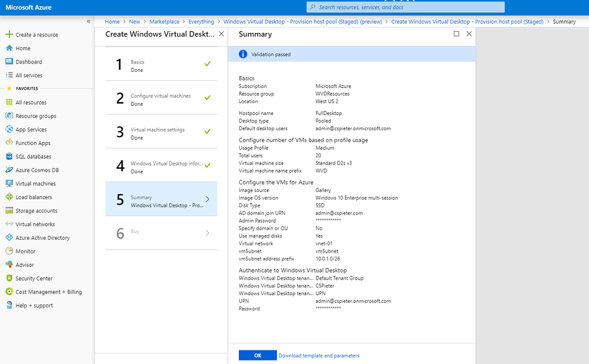Open step 2 Configure virtual machines

[161, 98]
